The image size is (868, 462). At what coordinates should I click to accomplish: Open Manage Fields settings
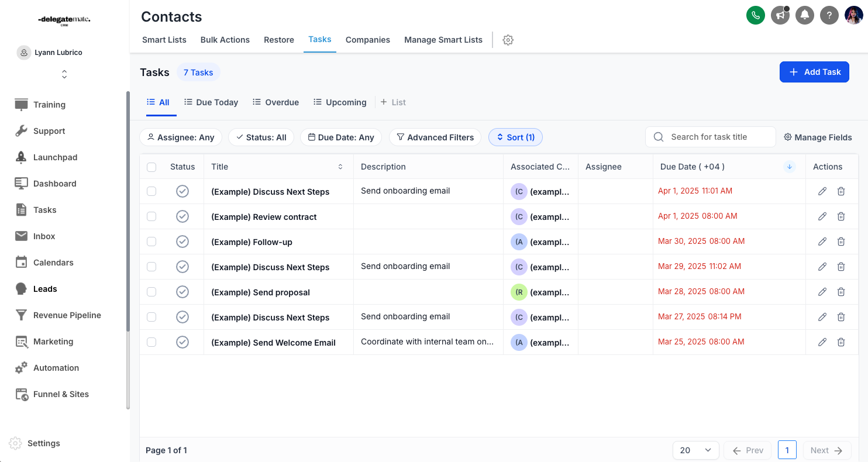click(818, 137)
